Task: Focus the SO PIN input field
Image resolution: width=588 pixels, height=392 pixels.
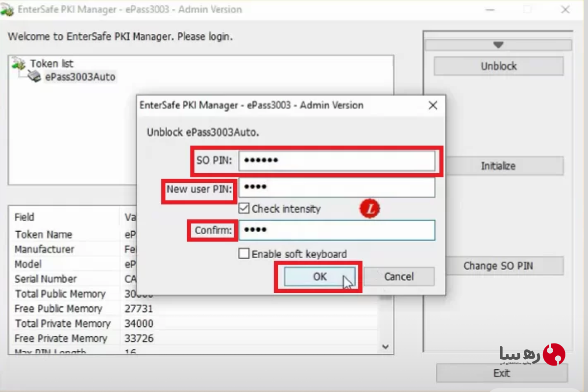Action: coord(337,160)
